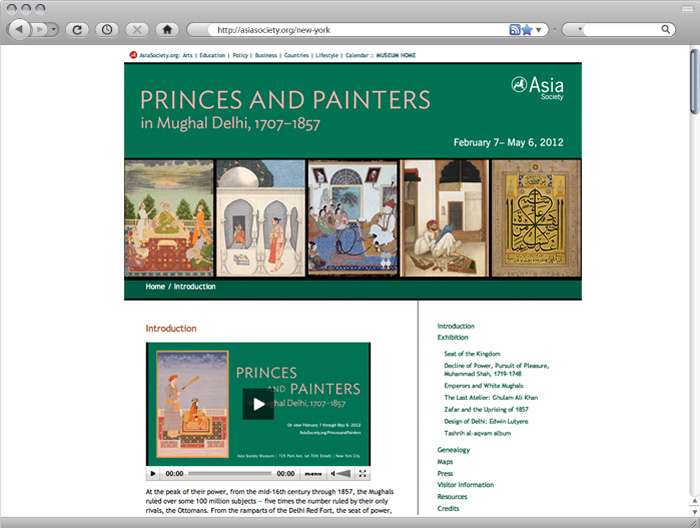This screenshot has height=528, width=700.
Task: Open the Maps sidebar link
Action: pyautogui.click(x=445, y=461)
